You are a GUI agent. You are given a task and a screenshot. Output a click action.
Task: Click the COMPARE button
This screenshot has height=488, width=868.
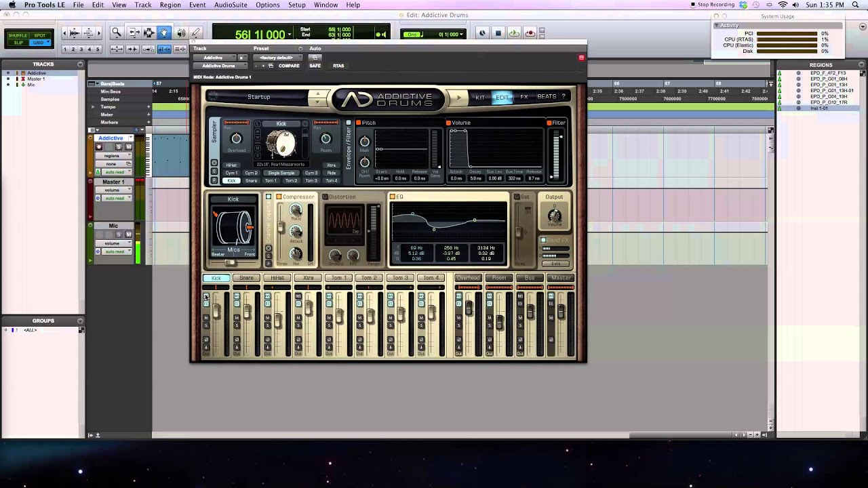point(288,66)
